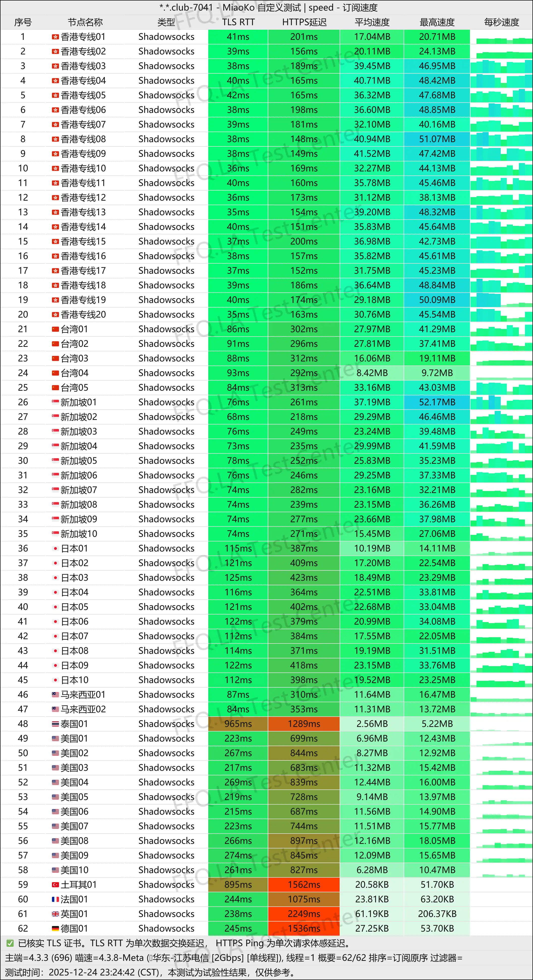Click the Germany flag icon beside 德国01

pos(55,928)
